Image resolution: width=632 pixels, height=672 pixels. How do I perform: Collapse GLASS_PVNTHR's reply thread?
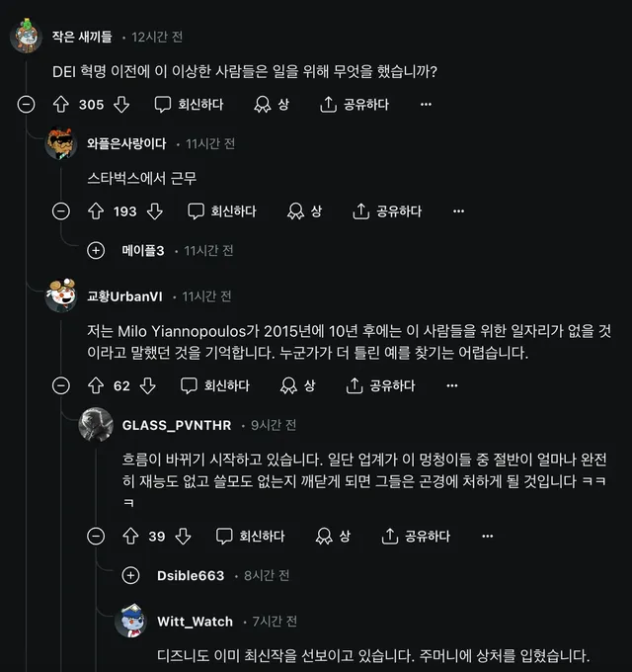pyautogui.click(x=96, y=536)
